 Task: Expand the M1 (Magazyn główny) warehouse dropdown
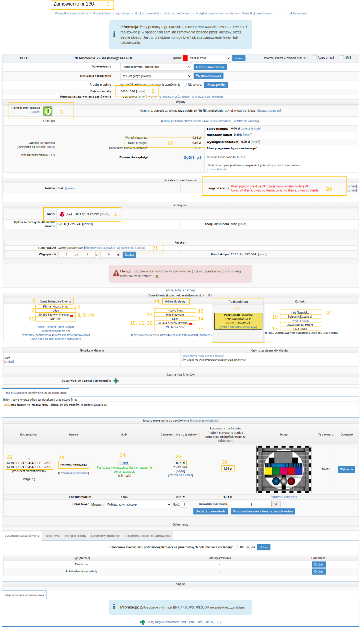pos(156,76)
